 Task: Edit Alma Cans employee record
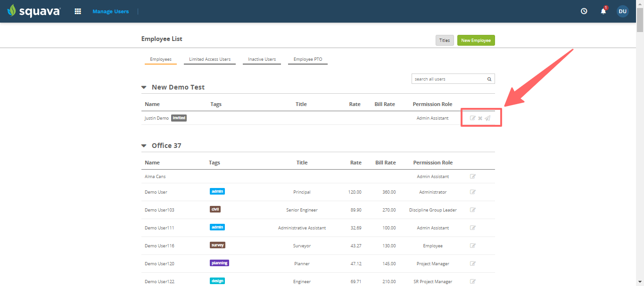(473, 177)
